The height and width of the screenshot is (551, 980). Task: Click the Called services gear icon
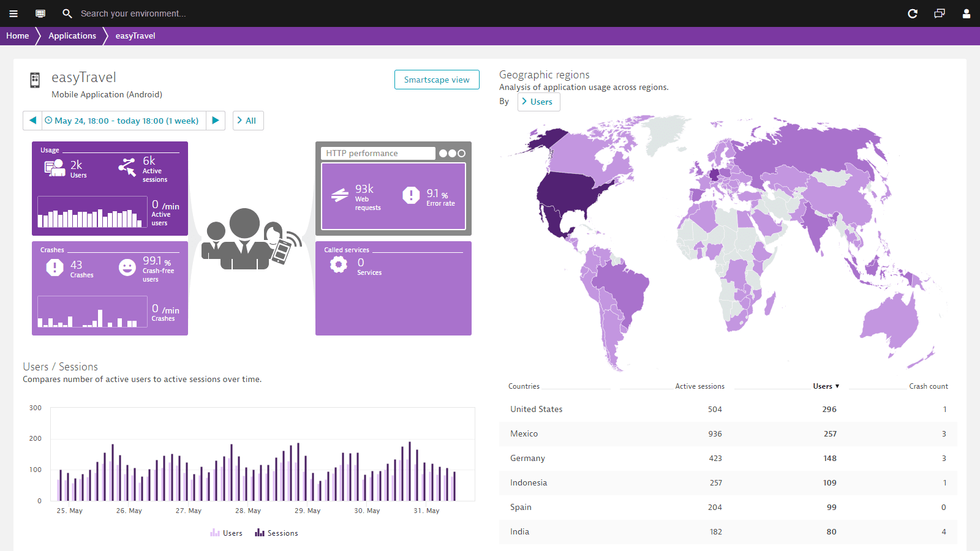pos(339,264)
